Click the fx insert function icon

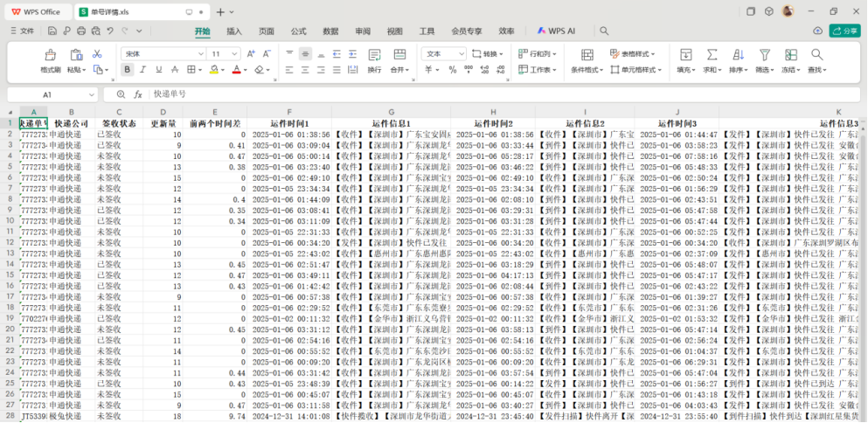pos(138,94)
